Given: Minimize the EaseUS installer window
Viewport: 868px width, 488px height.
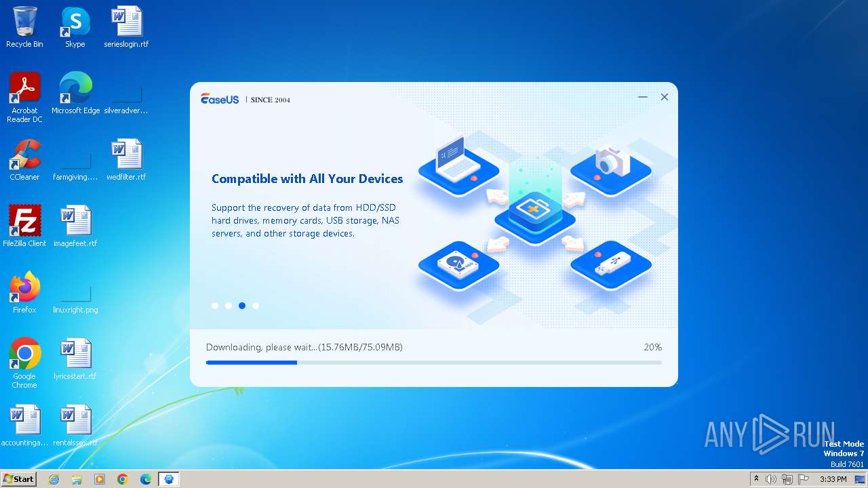Looking at the screenshot, I should click(x=643, y=97).
